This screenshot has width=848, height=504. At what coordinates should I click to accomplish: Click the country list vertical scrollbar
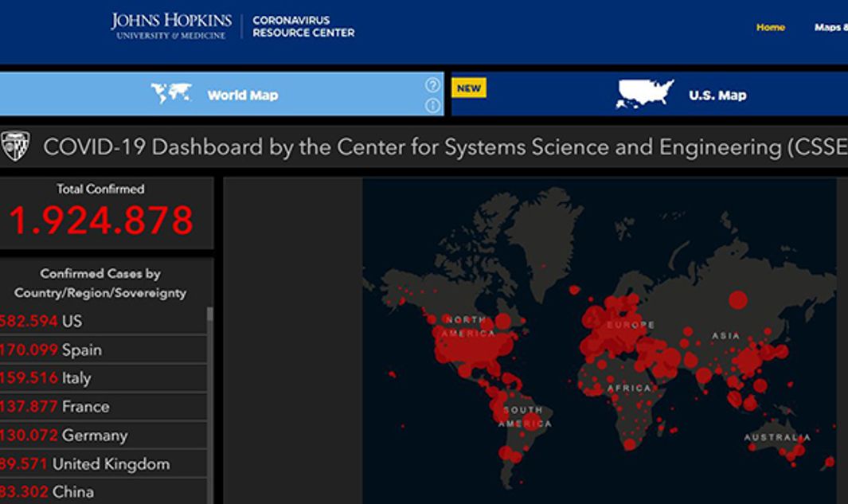[210, 398]
